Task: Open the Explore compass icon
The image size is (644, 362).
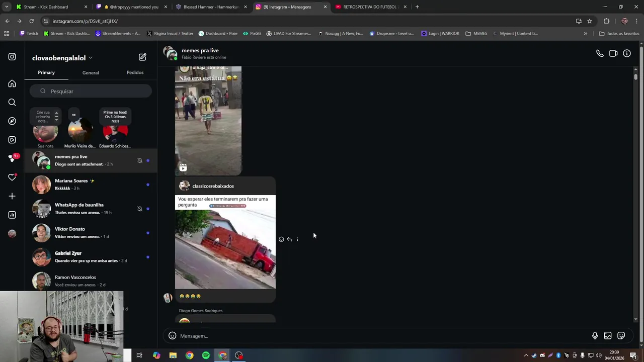Action: pos(12,121)
